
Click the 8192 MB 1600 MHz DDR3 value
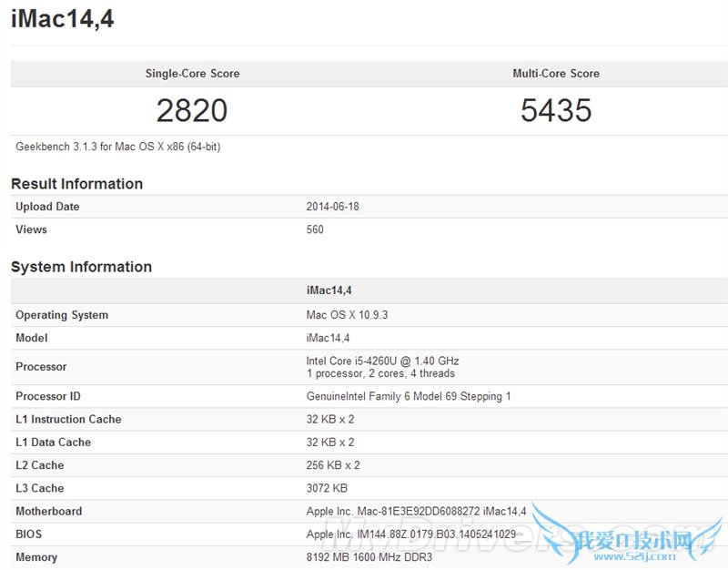click(369, 557)
